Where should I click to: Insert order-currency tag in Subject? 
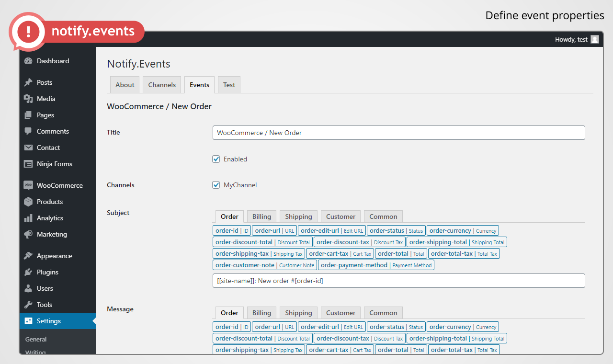tap(463, 231)
